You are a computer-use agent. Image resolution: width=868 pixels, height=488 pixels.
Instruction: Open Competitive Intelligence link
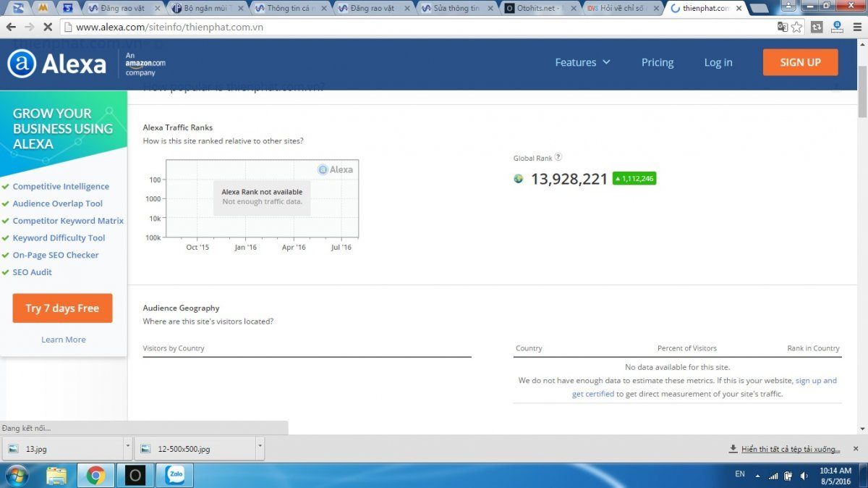[x=61, y=187]
